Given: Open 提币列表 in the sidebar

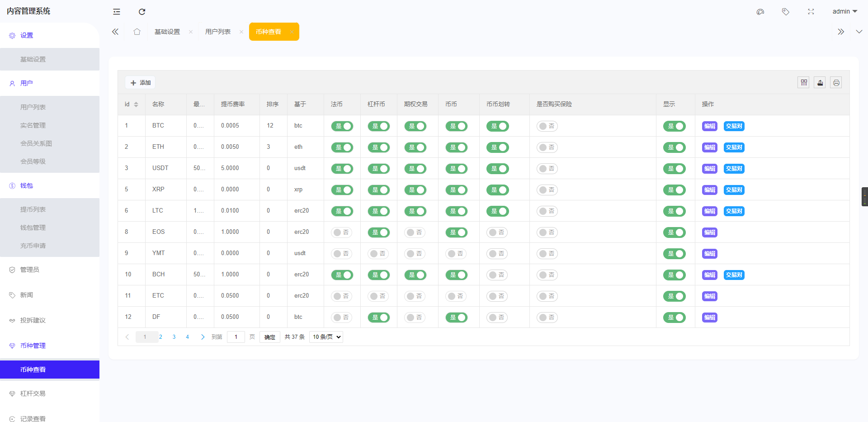Looking at the screenshot, I should (50, 209).
